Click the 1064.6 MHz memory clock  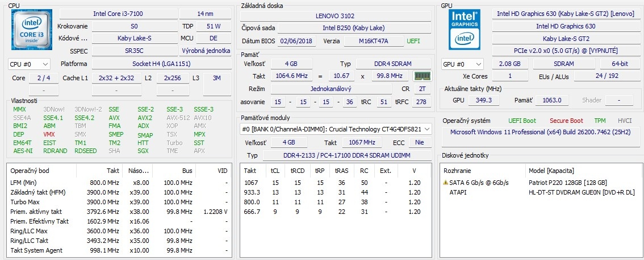pos(291,76)
